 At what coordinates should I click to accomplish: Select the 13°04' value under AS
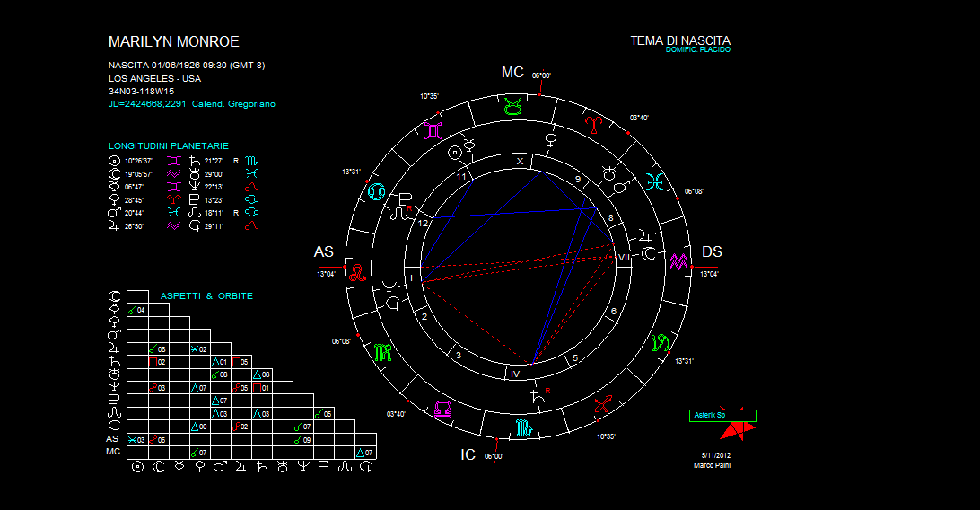click(x=327, y=274)
